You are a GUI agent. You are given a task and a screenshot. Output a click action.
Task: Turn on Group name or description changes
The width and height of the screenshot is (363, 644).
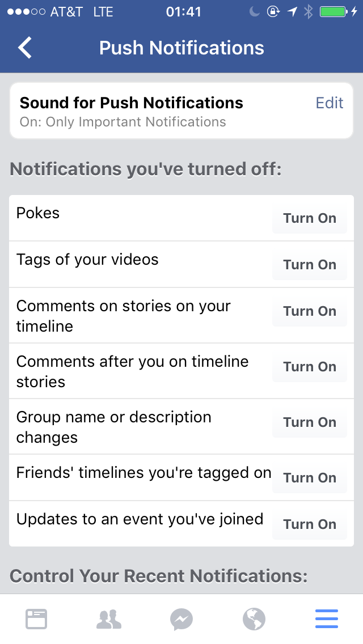[x=310, y=422]
